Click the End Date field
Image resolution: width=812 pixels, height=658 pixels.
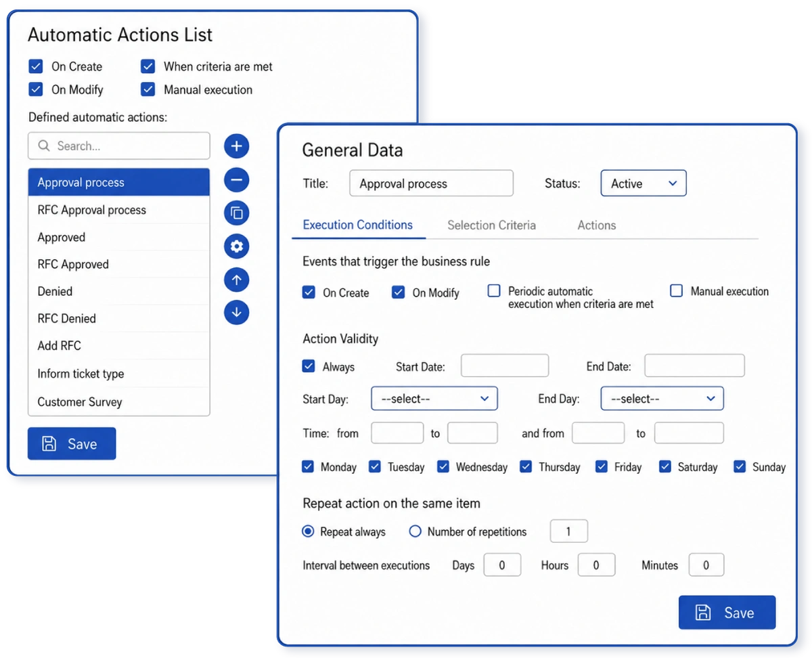pos(694,366)
